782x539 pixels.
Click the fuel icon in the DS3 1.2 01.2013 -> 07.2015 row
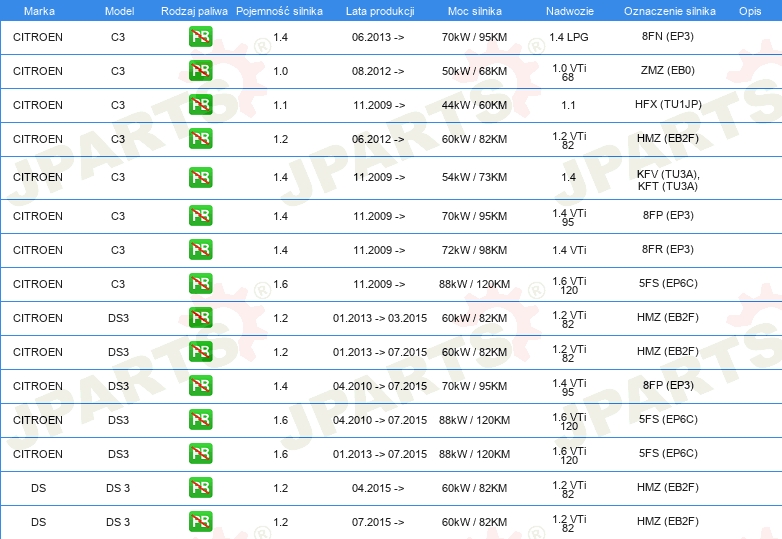coord(200,351)
